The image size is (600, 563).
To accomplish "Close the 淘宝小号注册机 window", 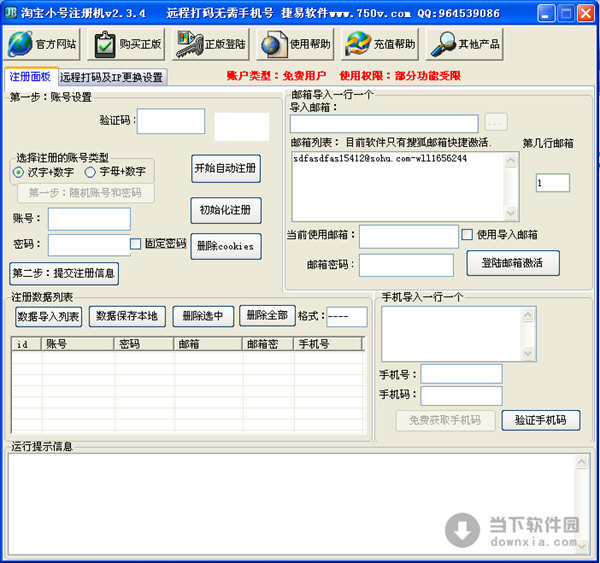I will (586, 13).
